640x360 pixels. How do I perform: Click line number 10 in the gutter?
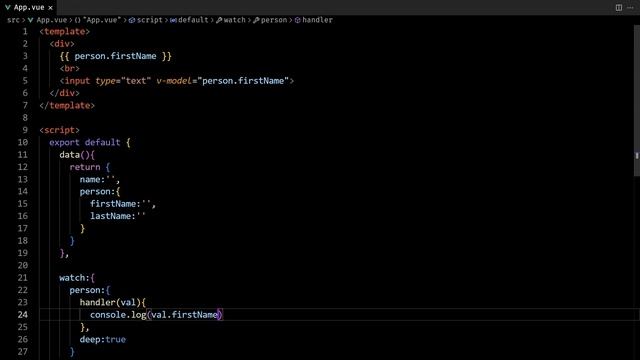[x=22, y=142]
